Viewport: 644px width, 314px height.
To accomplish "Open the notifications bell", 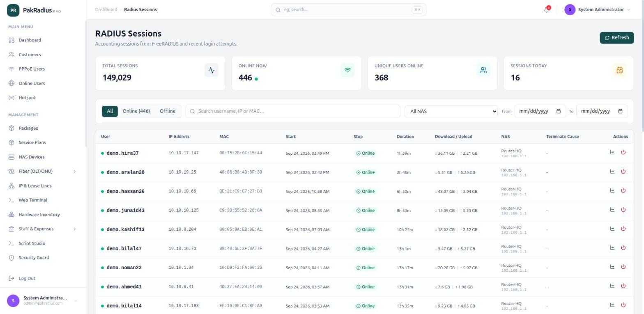I will point(547,9).
